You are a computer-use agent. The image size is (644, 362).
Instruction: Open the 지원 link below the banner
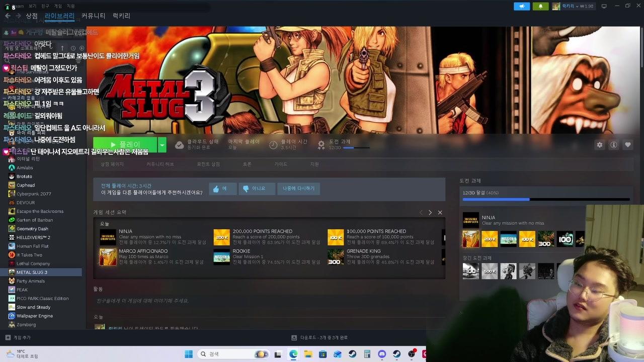coord(314,164)
